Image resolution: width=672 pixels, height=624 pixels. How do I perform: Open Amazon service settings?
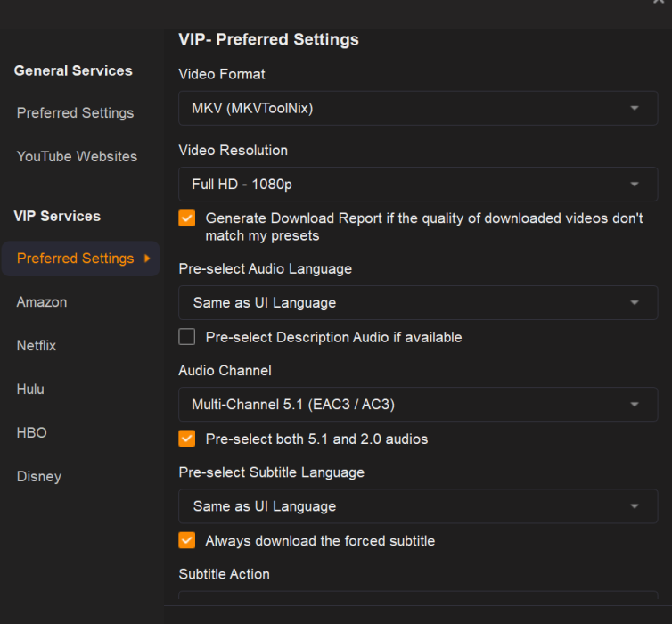(42, 302)
